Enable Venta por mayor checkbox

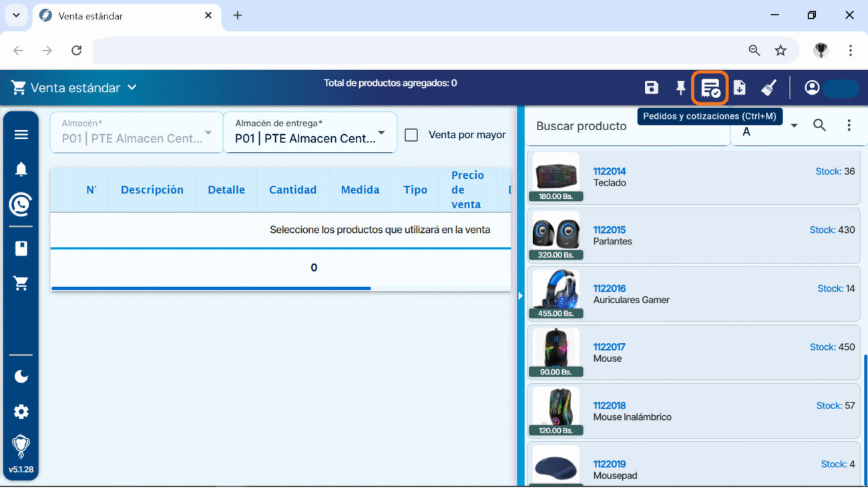click(x=411, y=135)
